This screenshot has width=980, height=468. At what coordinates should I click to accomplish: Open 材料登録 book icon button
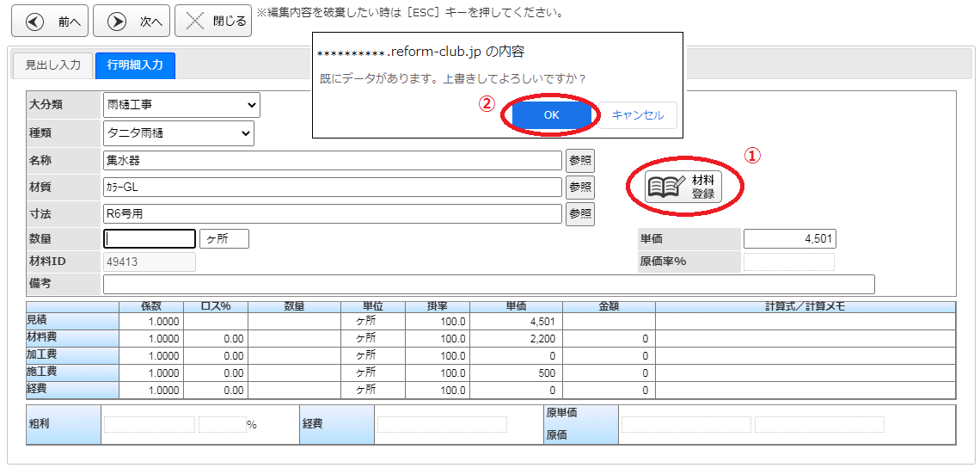coord(683,187)
